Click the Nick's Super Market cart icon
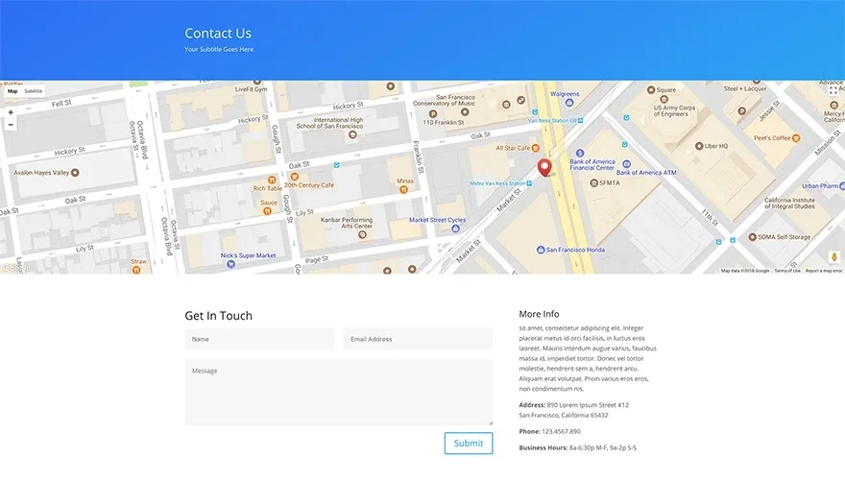This screenshot has height=504, width=845. tap(230, 264)
